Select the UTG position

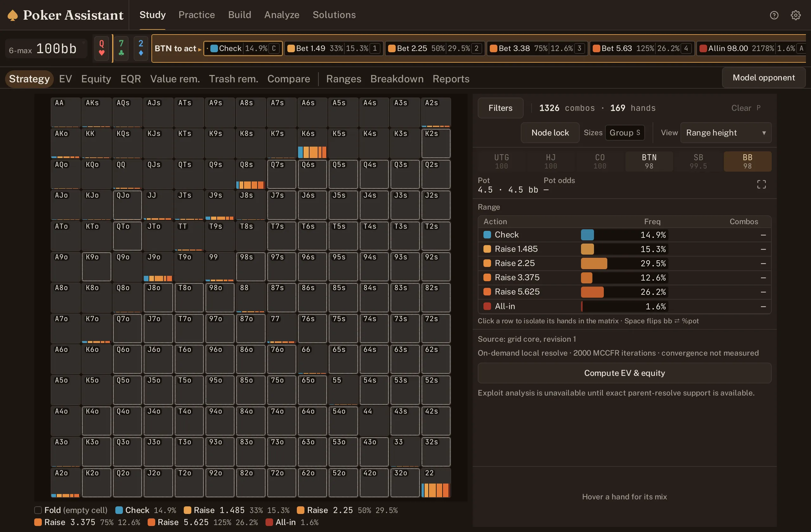501,161
